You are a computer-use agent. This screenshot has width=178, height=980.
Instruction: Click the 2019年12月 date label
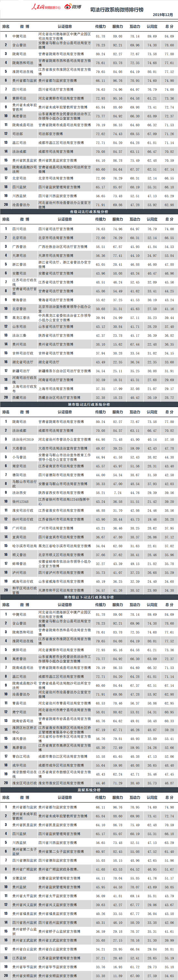pos(163,15)
